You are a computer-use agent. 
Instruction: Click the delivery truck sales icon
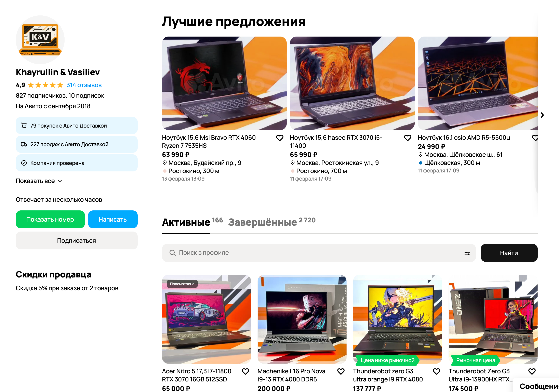pyautogui.click(x=24, y=144)
